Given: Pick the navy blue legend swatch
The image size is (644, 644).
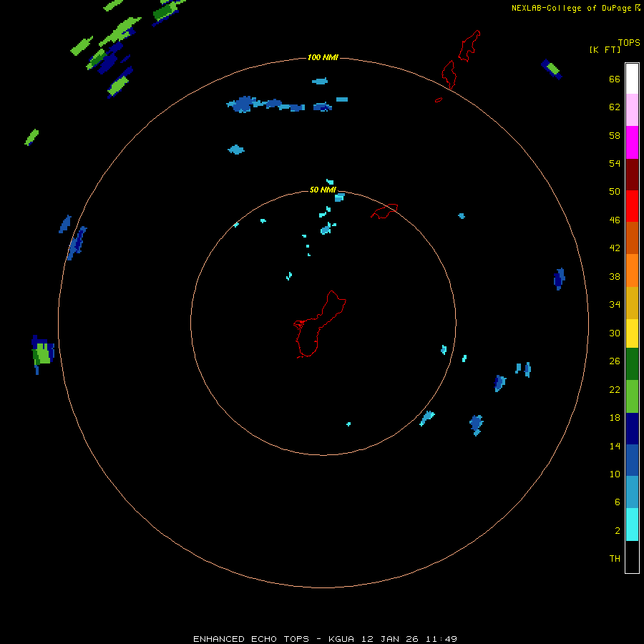Looking at the screenshot, I should [x=632, y=429].
